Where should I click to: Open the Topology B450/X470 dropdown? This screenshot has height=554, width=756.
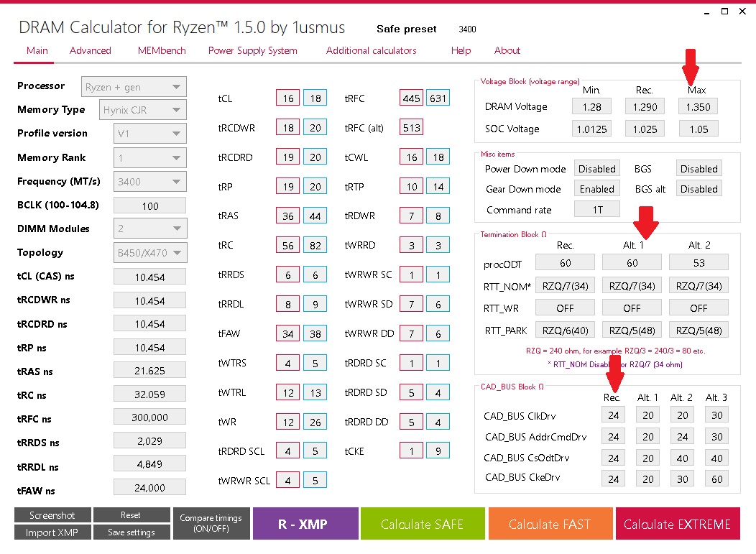(x=150, y=253)
